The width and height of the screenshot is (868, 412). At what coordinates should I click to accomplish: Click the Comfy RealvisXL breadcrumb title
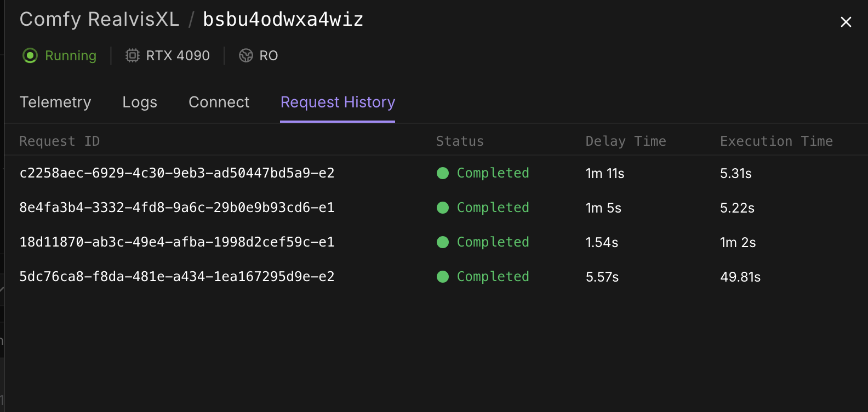[99, 20]
